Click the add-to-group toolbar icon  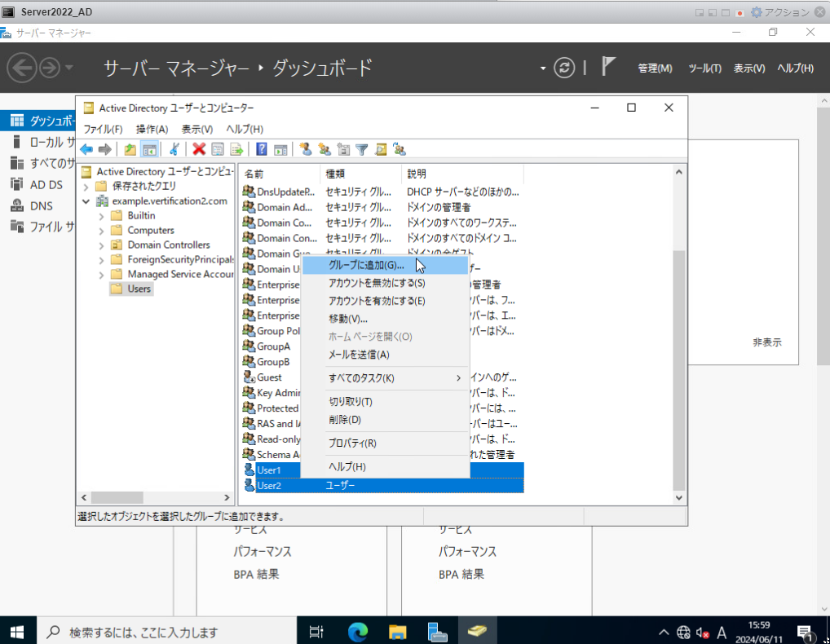[400, 150]
